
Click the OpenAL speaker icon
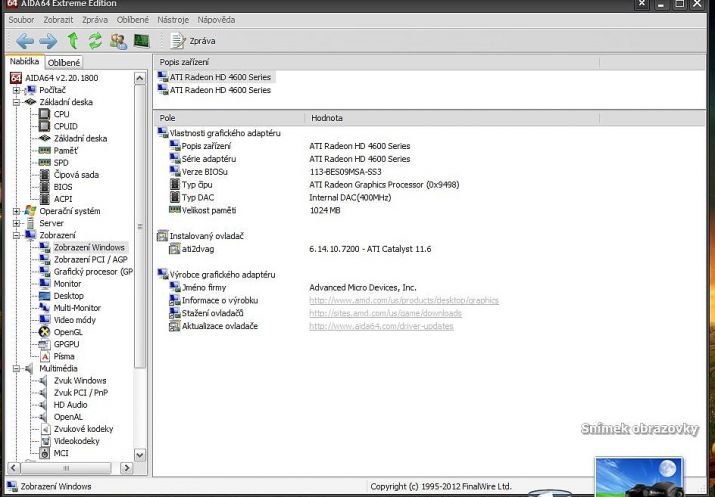pyautogui.click(x=43, y=417)
